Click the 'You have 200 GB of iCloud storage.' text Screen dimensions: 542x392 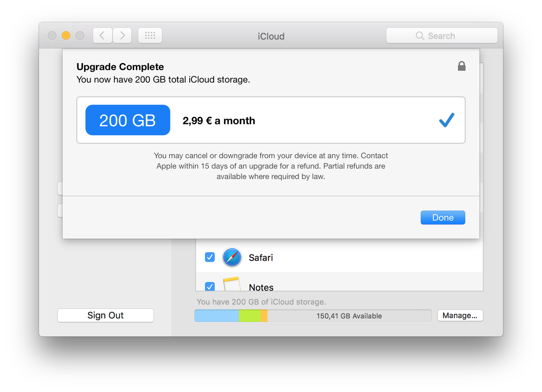click(x=261, y=302)
